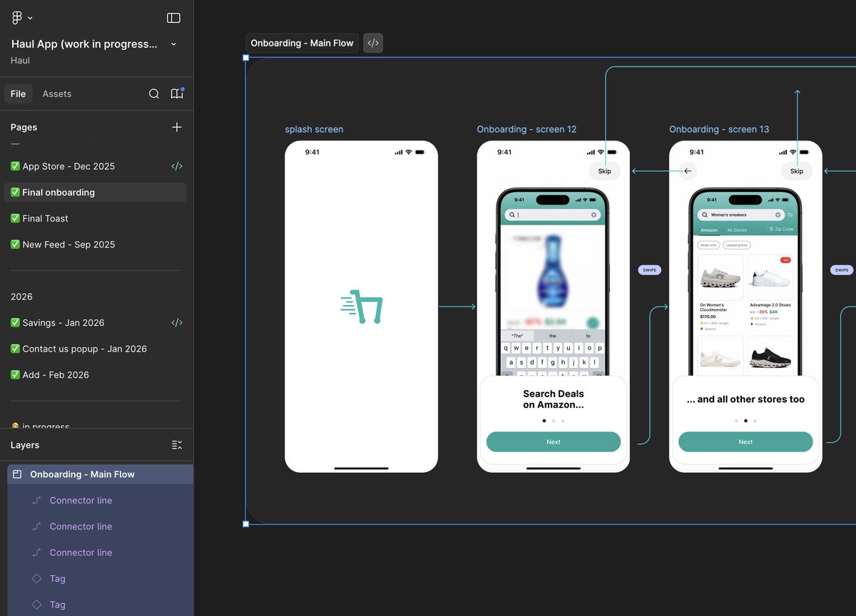Click SWIPE tag right of screen 13
856x616 pixels.
click(x=842, y=270)
